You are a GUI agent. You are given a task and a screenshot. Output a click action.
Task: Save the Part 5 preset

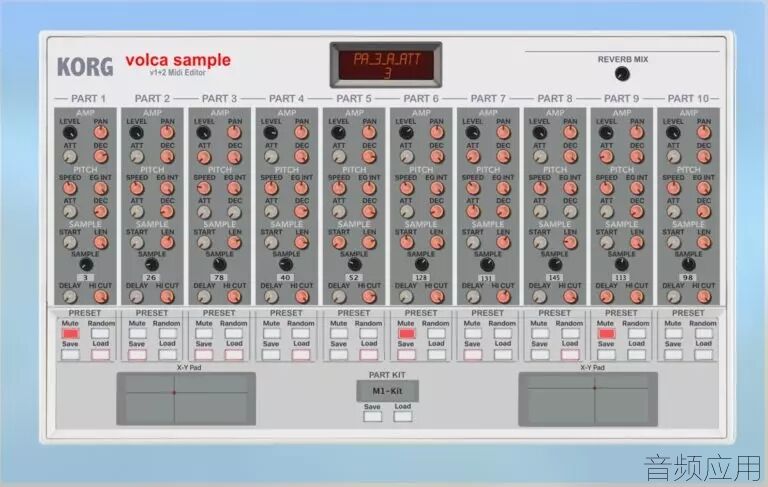pyautogui.click(x=339, y=355)
